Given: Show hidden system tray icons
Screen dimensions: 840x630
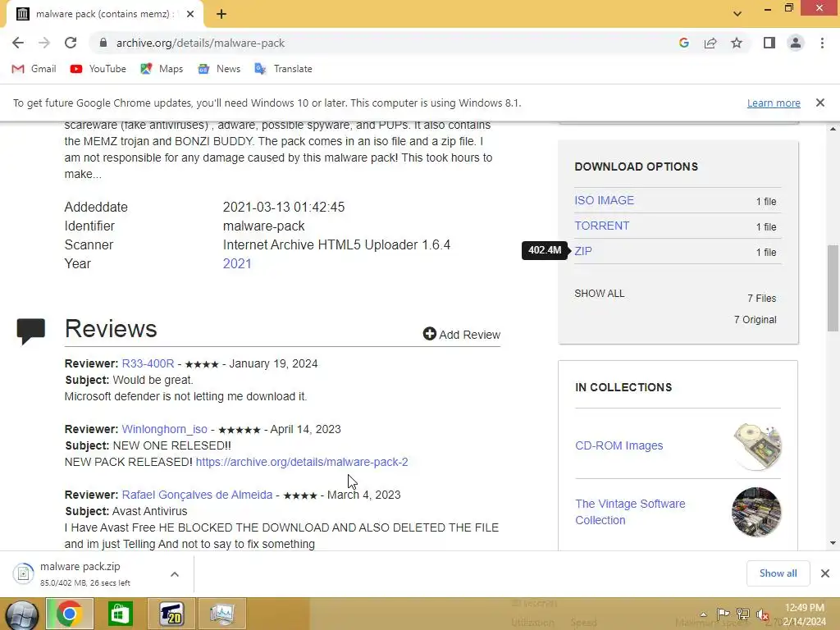Looking at the screenshot, I should [703, 614].
